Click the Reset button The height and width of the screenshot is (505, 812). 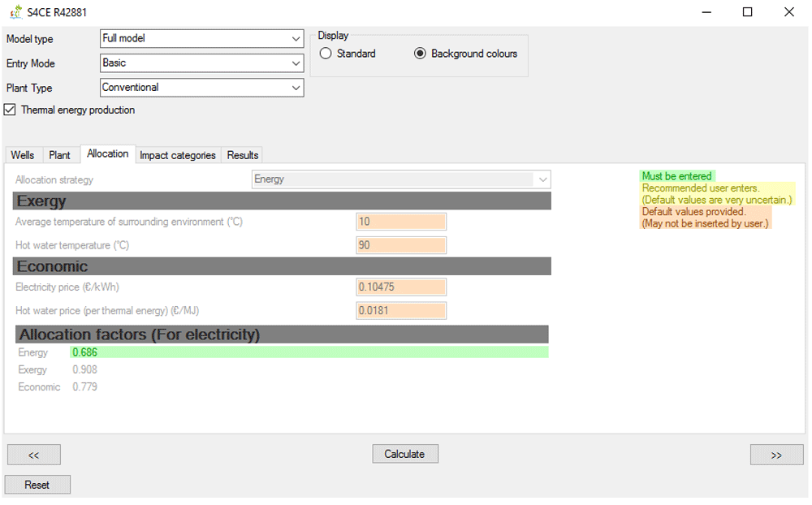(x=37, y=485)
